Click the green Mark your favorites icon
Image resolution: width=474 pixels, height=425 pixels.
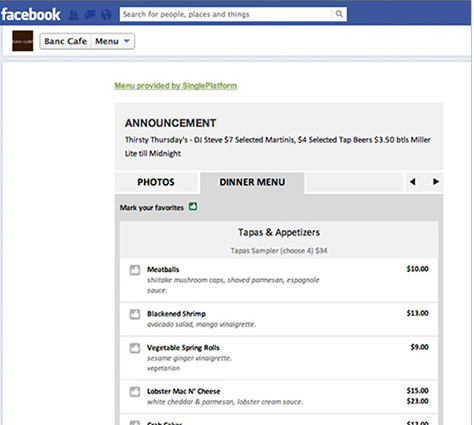(x=193, y=207)
